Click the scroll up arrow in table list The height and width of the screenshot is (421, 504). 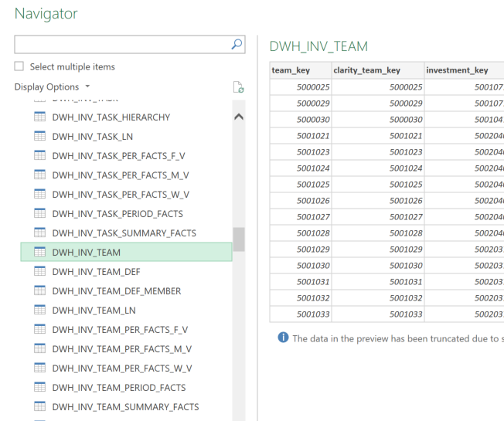(238, 117)
